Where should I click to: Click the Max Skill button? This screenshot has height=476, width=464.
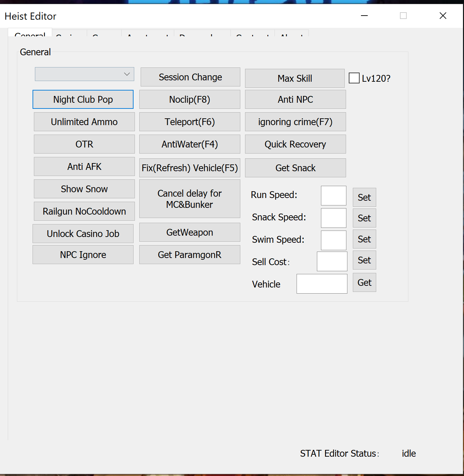(x=295, y=78)
